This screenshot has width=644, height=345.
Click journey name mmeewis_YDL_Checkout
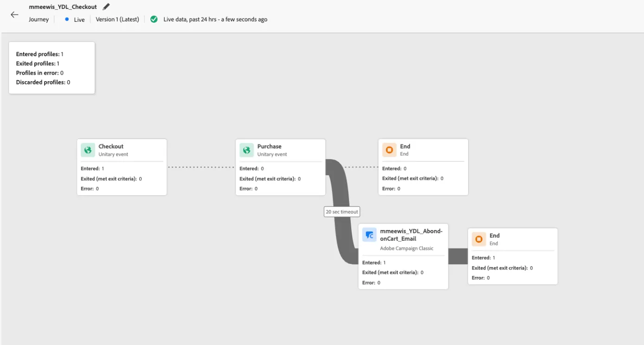tap(63, 7)
